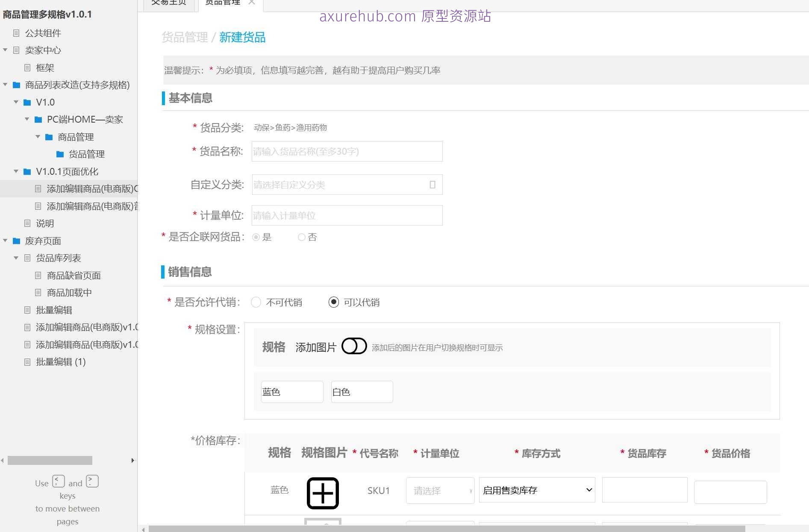Switch to the 交易主页 tab
This screenshot has height=532, width=809.
point(168,2)
